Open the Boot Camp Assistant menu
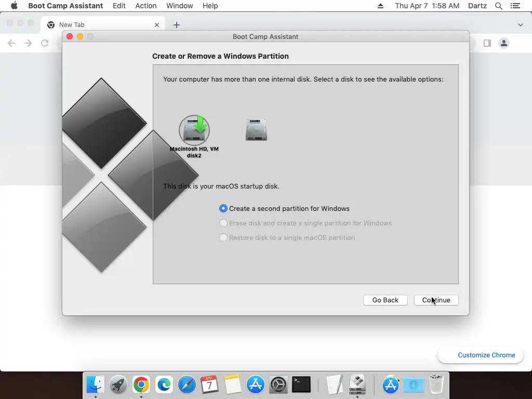This screenshot has width=532, height=399. 65,6
